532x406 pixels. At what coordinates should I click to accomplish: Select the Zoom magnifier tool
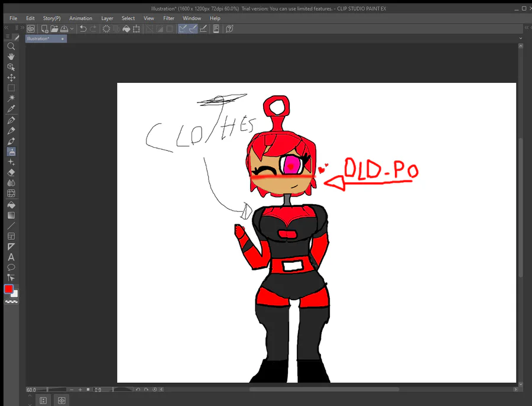tap(11, 46)
